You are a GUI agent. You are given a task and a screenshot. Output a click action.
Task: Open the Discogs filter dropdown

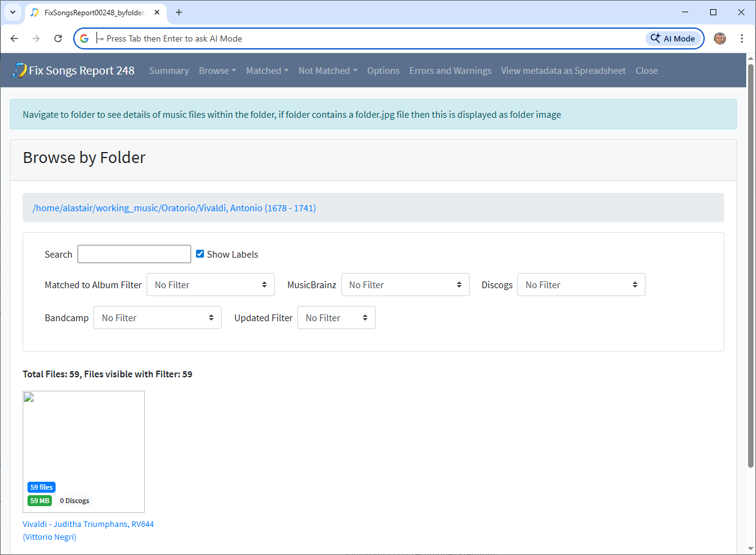coord(581,285)
